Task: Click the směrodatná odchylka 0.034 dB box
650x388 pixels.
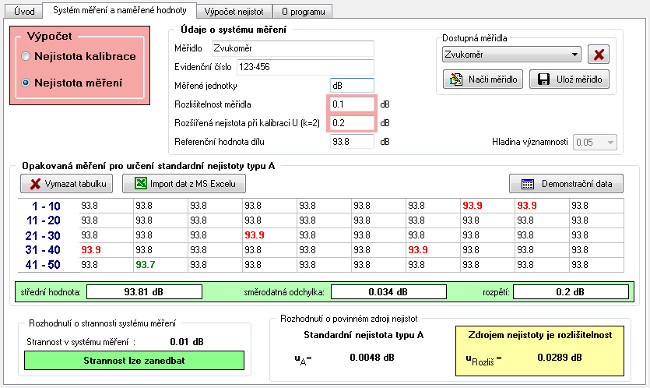Action: point(388,291)
